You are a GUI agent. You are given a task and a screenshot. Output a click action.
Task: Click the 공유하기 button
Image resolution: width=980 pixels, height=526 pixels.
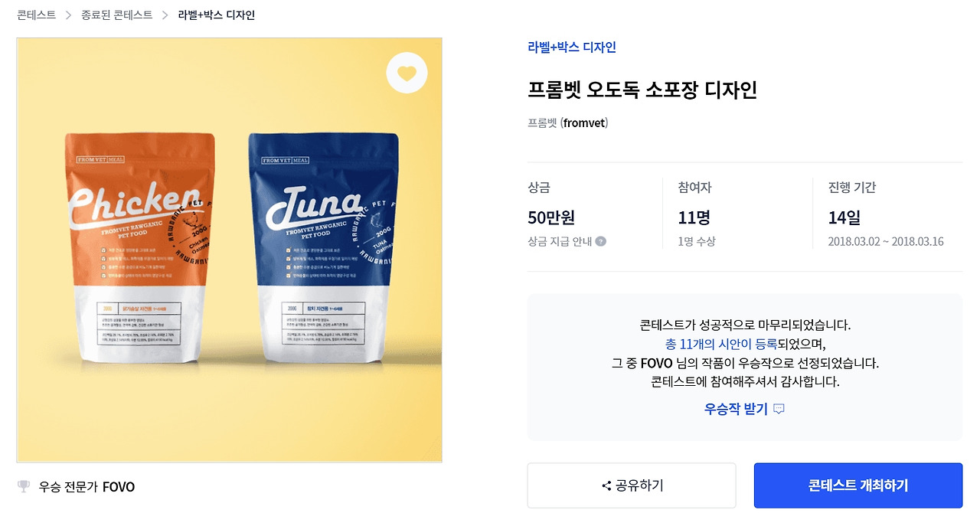tap(632, 485)
